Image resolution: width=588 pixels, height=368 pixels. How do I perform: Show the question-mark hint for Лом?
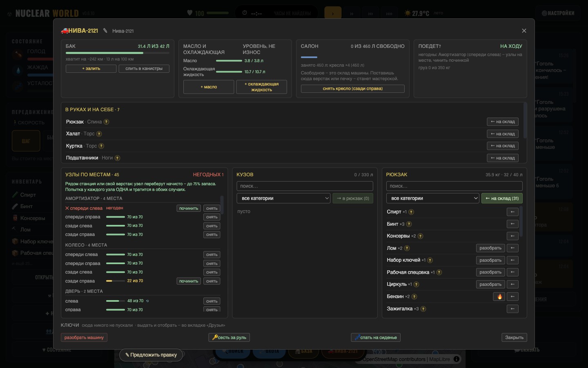(407, 248)
